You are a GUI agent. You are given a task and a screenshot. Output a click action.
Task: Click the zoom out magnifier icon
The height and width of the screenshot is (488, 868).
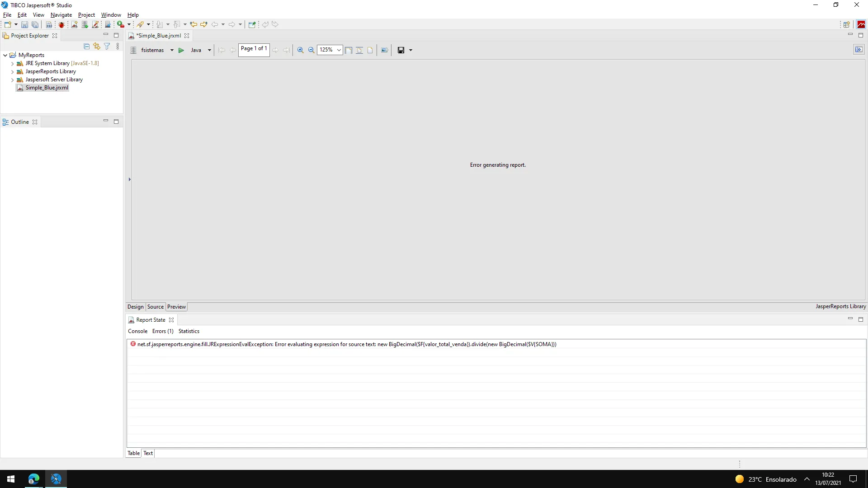(x=311, y=50)
